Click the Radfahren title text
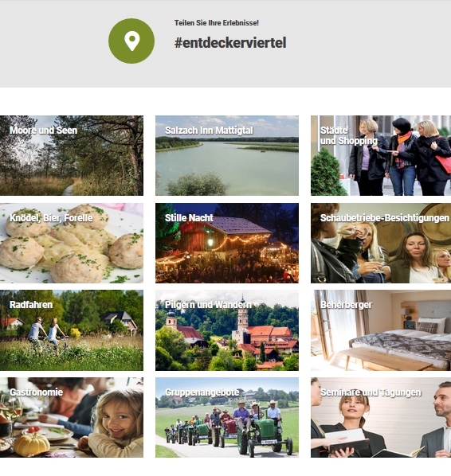The height and width of the screenshot is (476, 451). pos(31,305)
